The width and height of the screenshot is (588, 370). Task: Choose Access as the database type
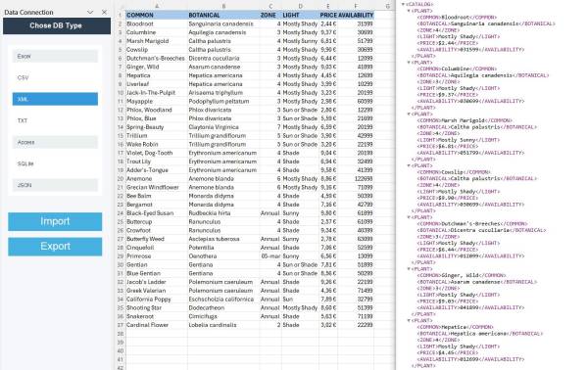point(55,142)
